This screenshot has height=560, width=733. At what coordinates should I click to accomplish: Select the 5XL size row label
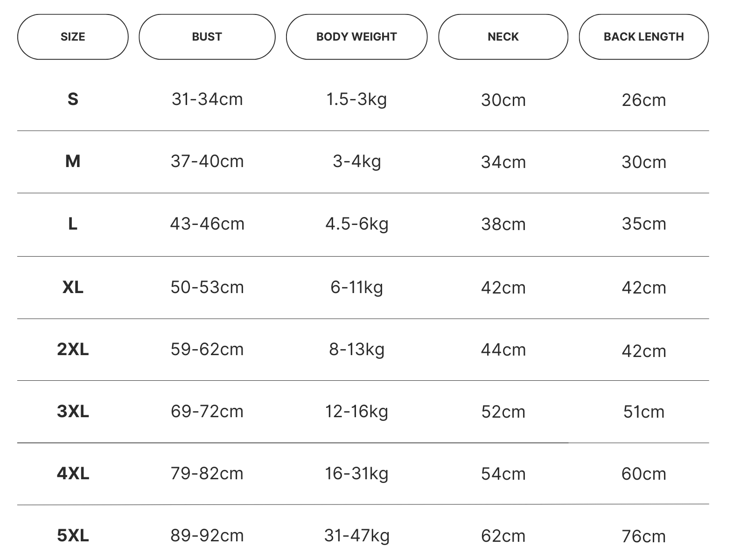pyautogui.click(x=73, y=536)
